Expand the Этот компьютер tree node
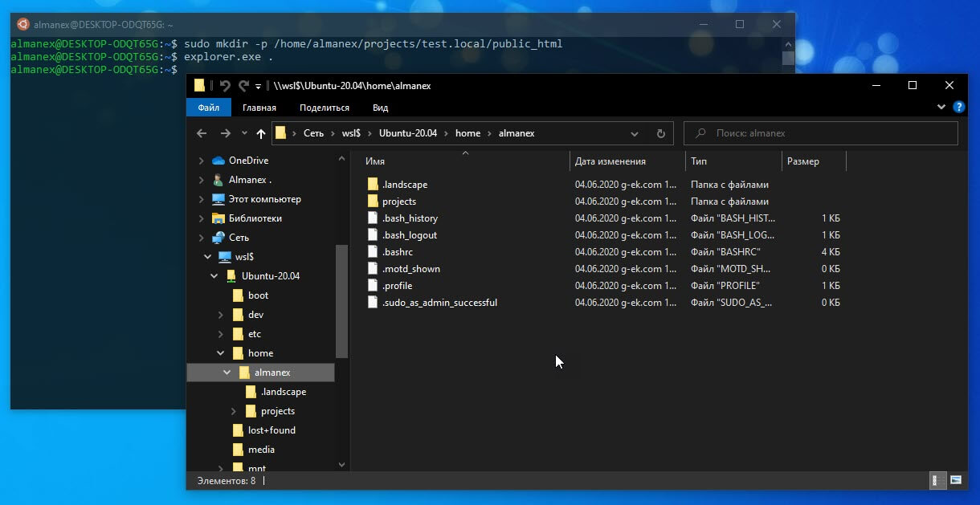The width and height of the screenshot is (980, 505). point(202,199)
